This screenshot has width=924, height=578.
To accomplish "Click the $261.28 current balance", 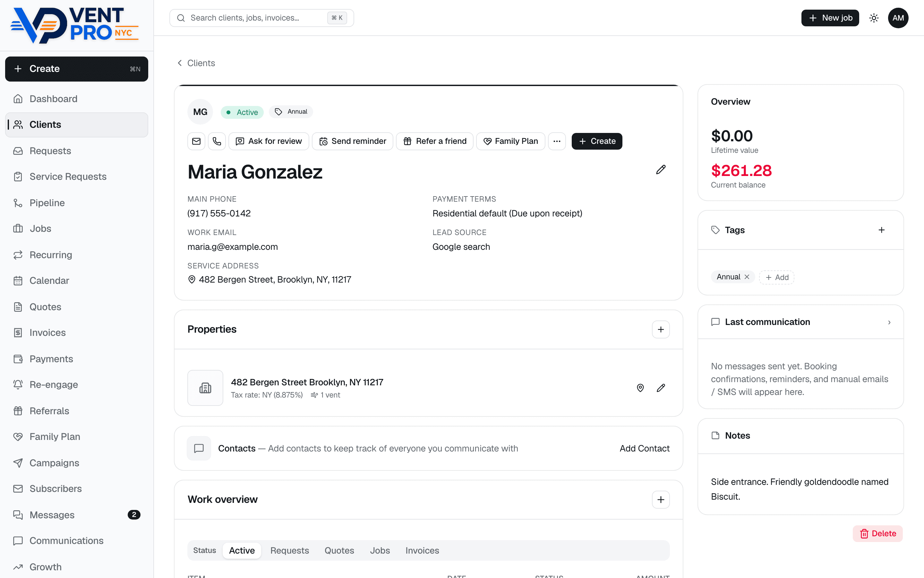I will 741,171.
